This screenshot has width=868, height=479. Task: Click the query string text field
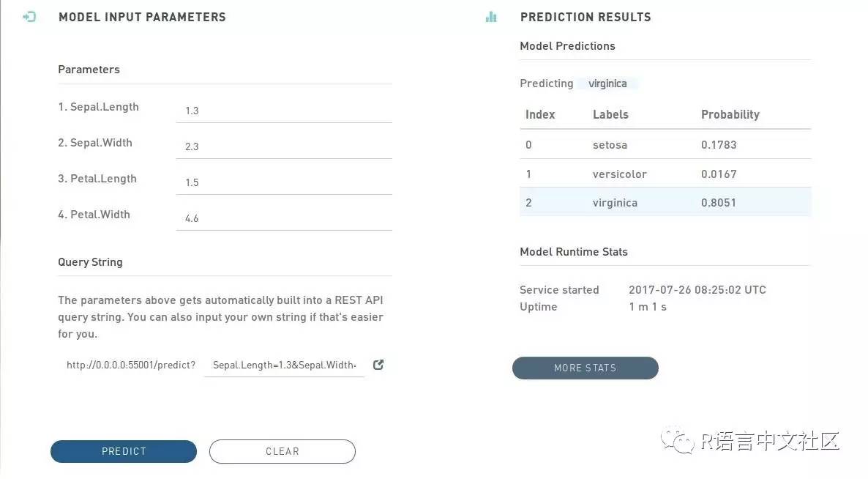284,365
